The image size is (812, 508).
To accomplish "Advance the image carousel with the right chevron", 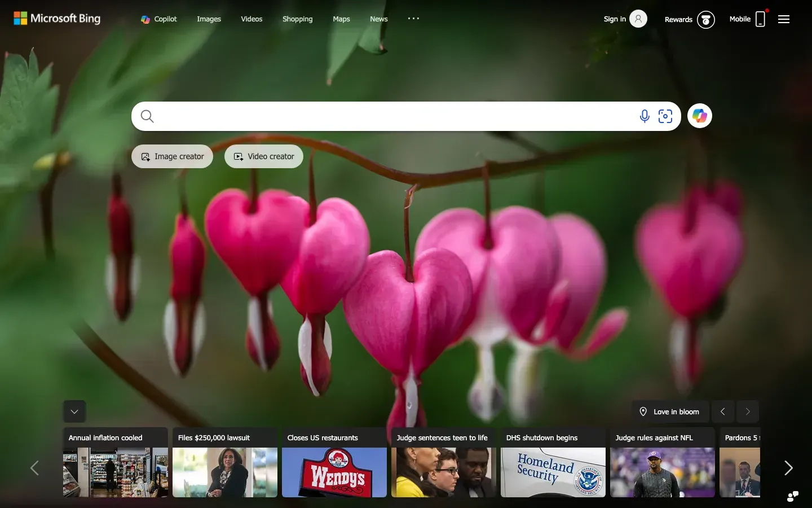I will 748,411.
